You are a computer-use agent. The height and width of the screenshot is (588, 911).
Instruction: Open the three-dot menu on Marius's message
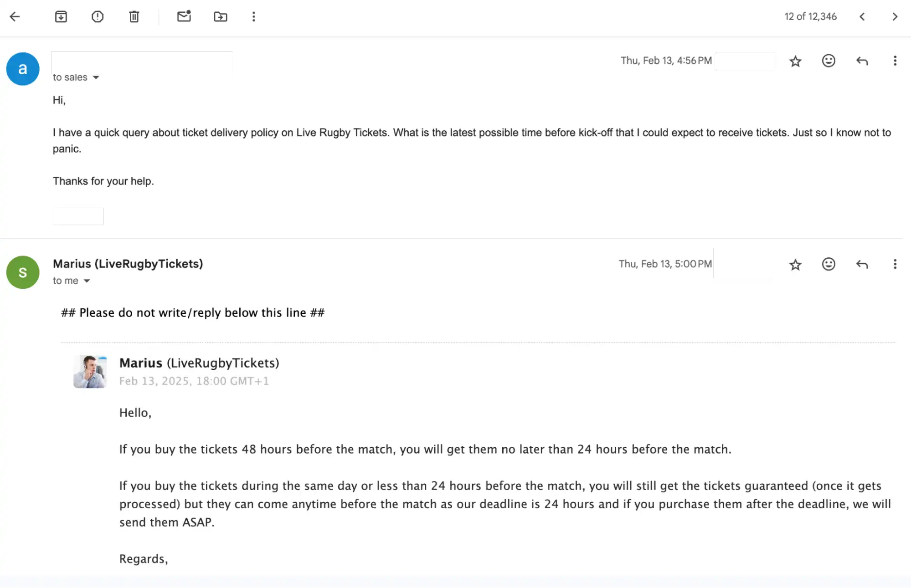tap(895, 264)
